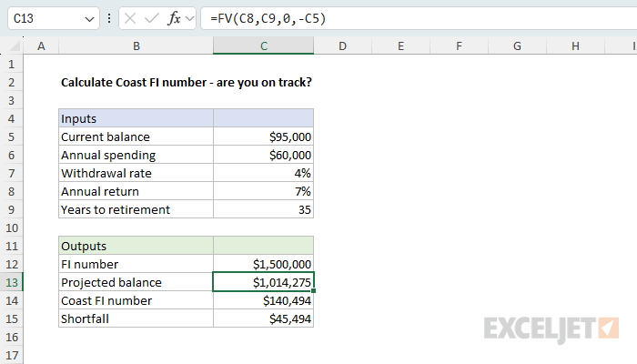The width and height of the screenshot is (637, 364).
Task: Click the 'Coast FI number' label cell
Action: click(x=136, y=300)
